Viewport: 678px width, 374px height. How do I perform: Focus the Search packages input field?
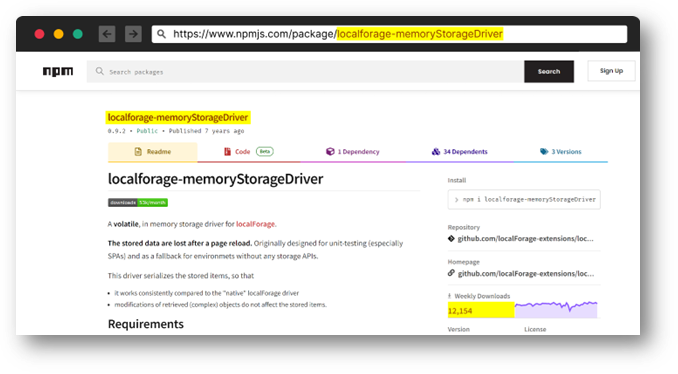click(305, 71)
